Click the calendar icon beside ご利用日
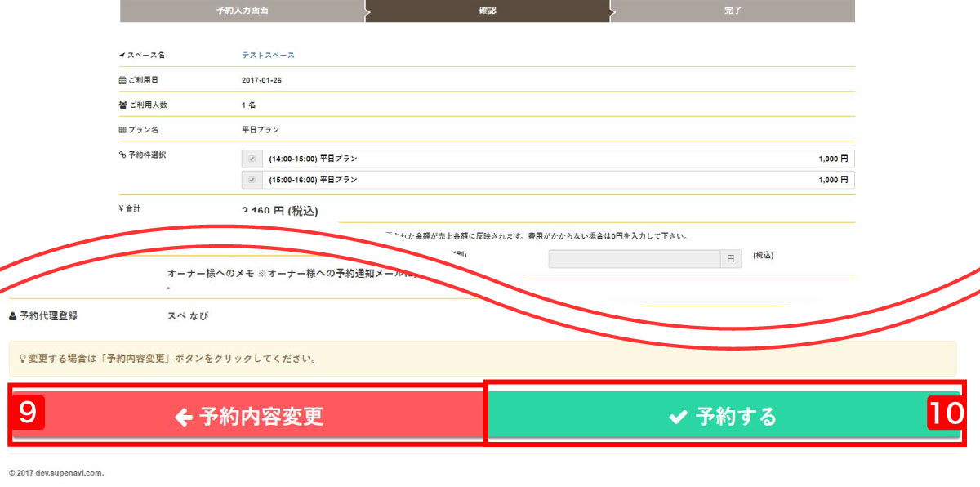The width and height of the screenshot is (980, 487). [x=122, y=80]
